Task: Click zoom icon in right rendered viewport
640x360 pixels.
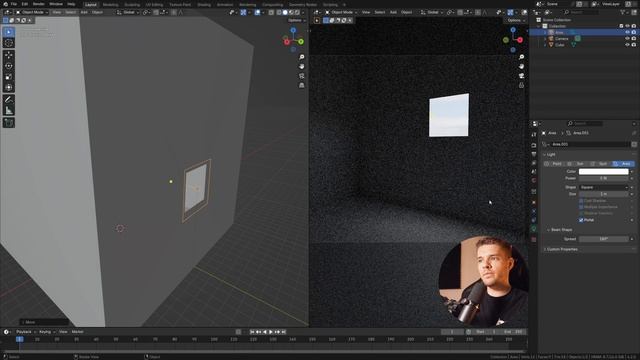Action: pyautogui.click(x=521, y=57)
